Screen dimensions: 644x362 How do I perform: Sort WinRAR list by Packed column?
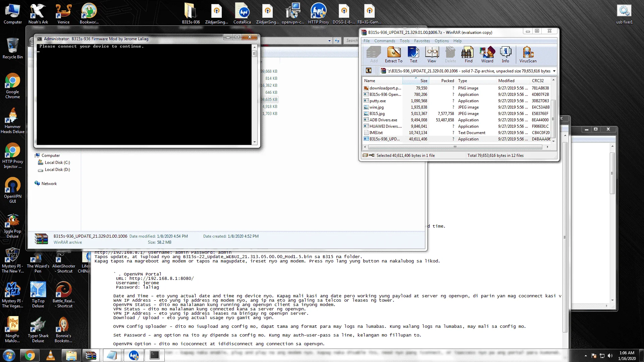pos(443,80)
